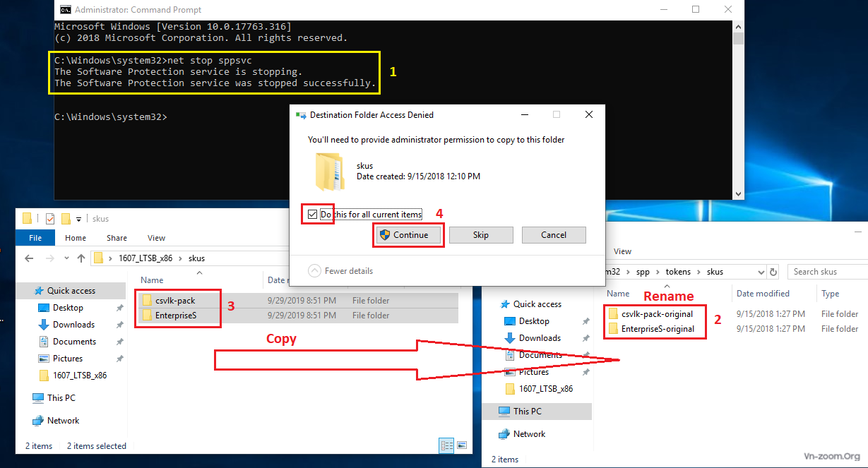Click the folder icon in left Explorer address bar
Screen dimensions: 868x468
pos(99,258)
